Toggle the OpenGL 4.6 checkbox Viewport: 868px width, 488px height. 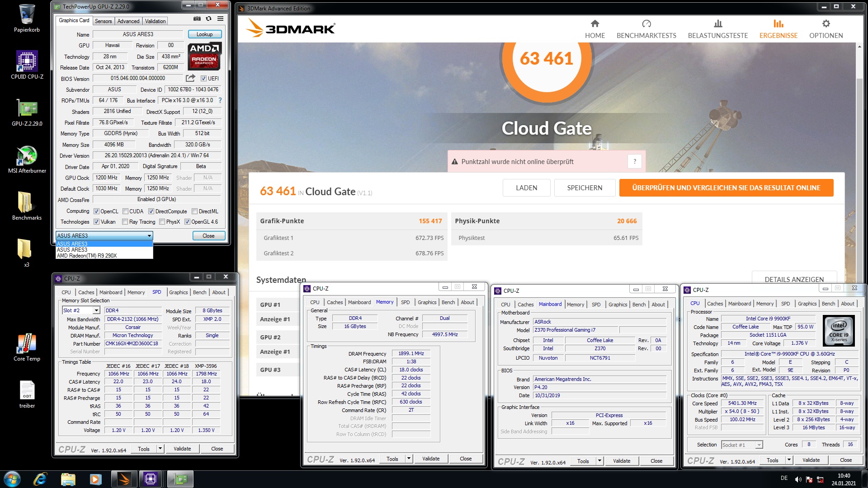pos(187,222)
